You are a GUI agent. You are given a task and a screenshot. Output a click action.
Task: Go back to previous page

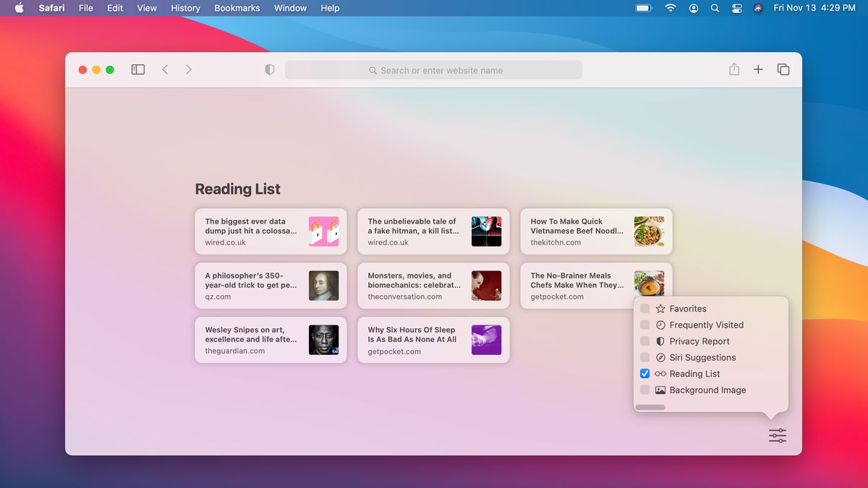click(165, 69)
